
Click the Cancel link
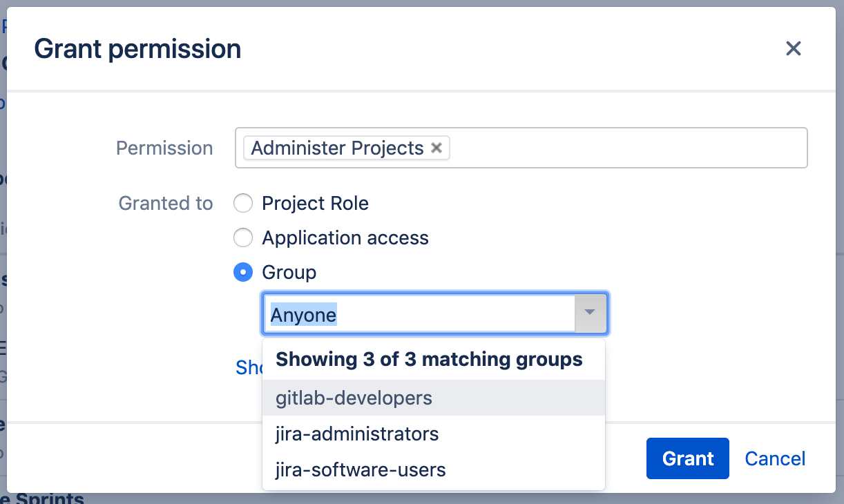click(x=775, y=458)
